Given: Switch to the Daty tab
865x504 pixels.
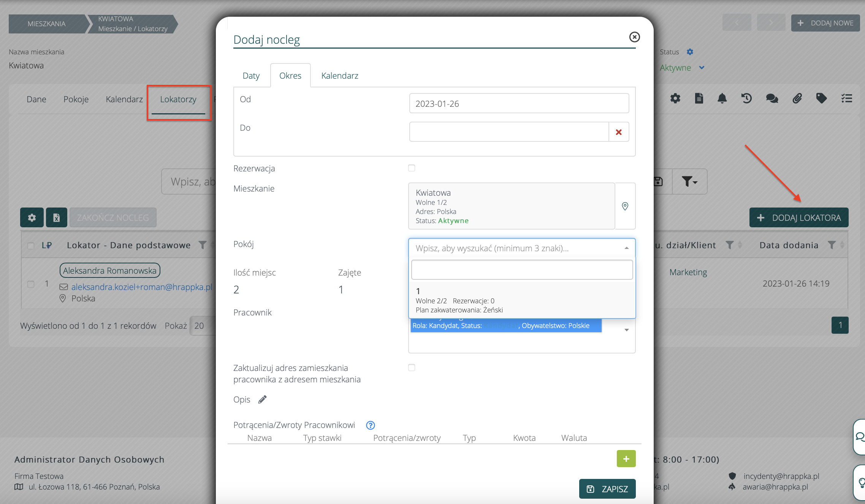Looking at the screenshot, I should [251, 76].
